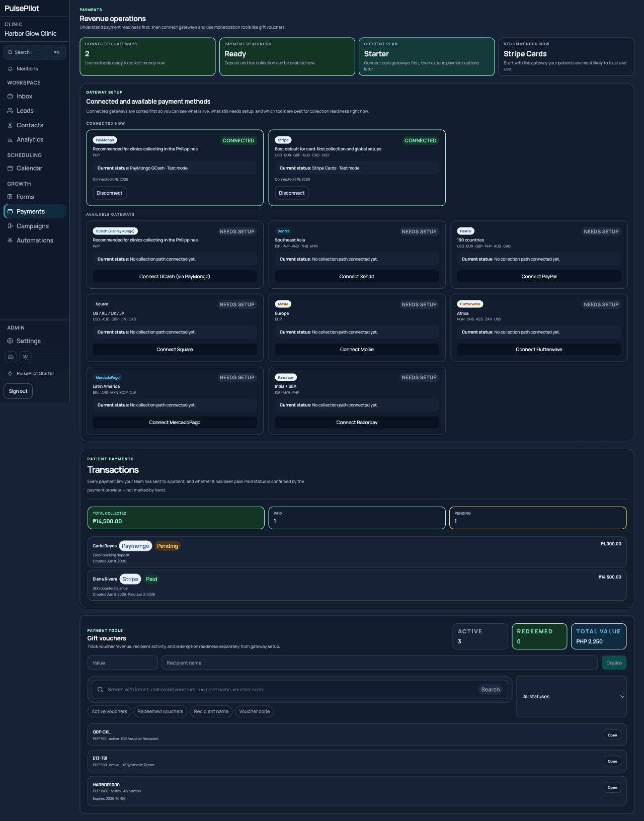Viewport: 644px width, 821px height.
Task: Click the lightning bolt PulsePilot Starter icon
Action: tap(10, 374)
